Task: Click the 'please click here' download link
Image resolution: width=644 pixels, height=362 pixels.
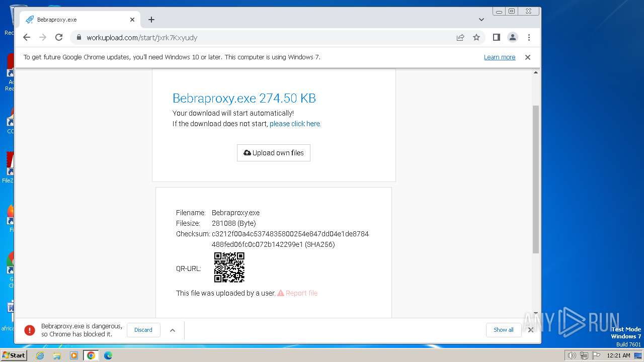Action: click(x=295, y=124)
